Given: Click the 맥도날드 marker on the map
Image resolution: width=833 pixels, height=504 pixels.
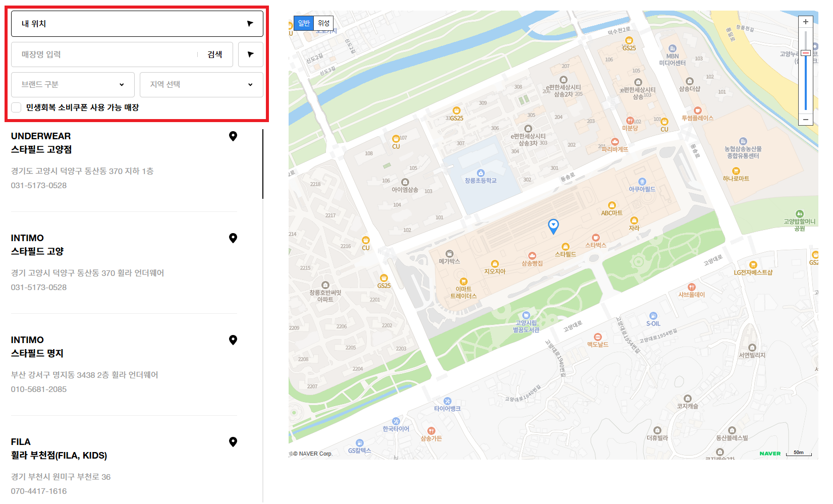Looking at the screenshot, I should (x=598, y=337).
